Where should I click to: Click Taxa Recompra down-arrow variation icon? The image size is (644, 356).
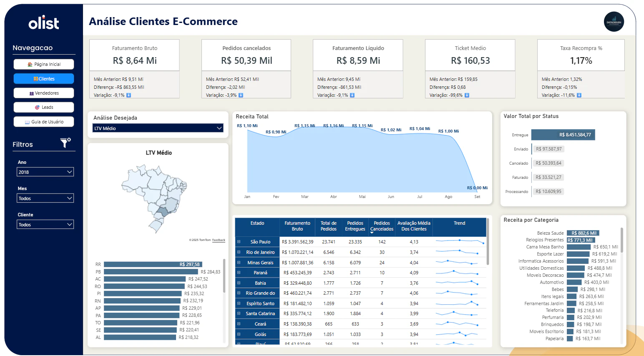coord(579,95)
